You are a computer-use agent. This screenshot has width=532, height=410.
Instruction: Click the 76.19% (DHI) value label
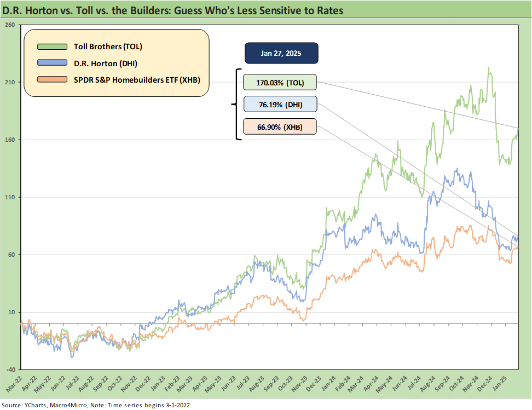tap(280, 105)
